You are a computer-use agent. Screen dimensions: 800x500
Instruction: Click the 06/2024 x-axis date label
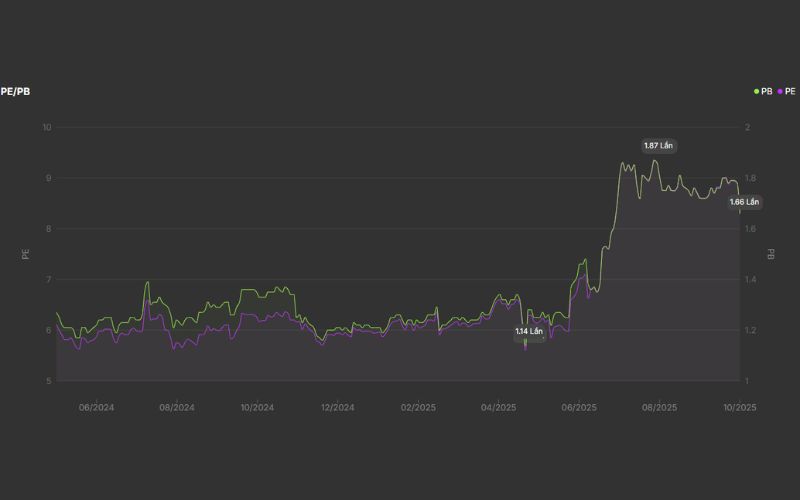(x=96, y=408)
